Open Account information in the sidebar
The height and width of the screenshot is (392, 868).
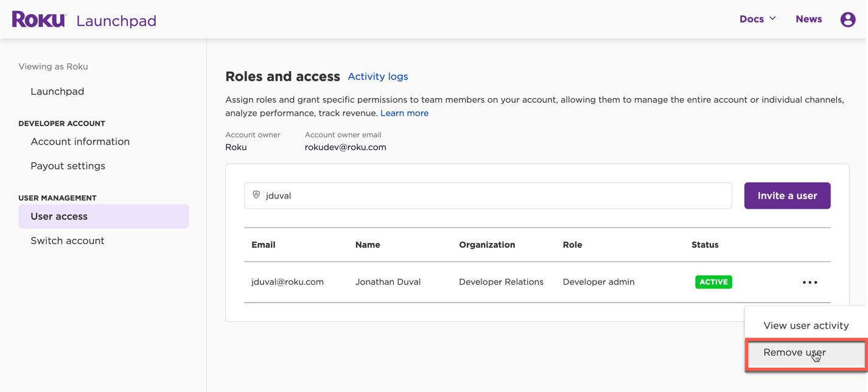[80, 141]
